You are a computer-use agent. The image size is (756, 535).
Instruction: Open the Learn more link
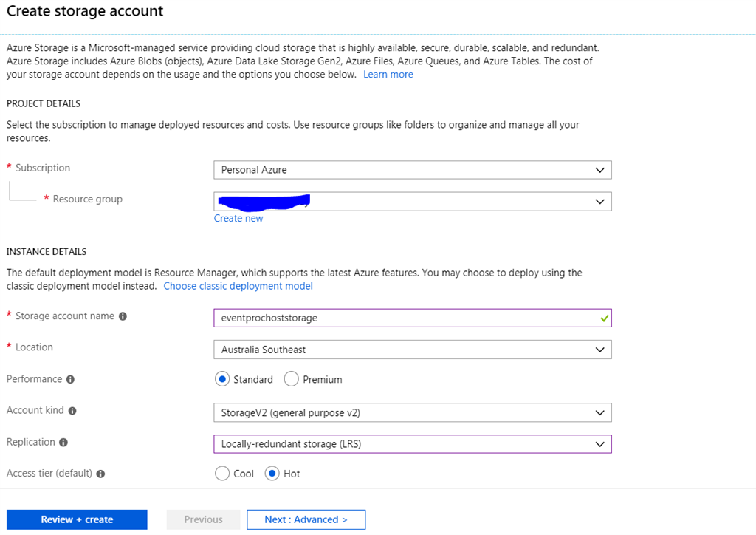[388, 74]
